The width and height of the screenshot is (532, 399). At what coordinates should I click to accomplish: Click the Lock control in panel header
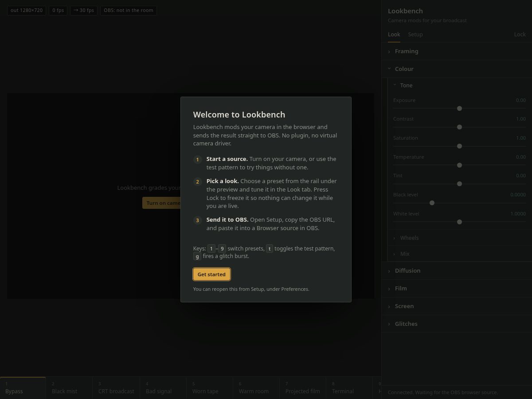[520, 34]
